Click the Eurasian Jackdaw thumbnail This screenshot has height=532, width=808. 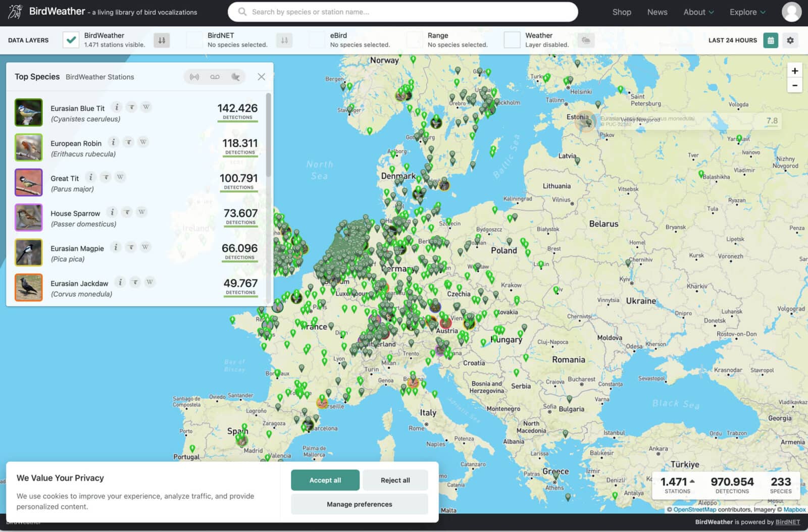pyautogui.click(x=29, y=287)
